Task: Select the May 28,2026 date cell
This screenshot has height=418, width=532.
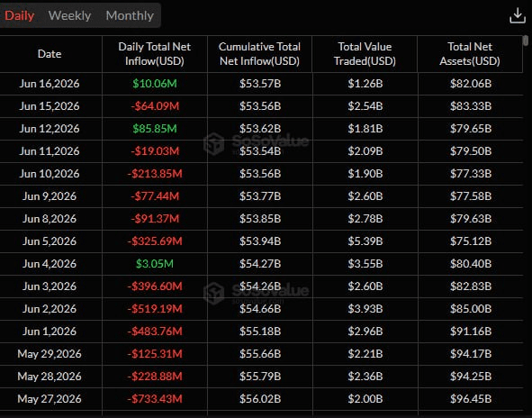Action: coord(50,377)
